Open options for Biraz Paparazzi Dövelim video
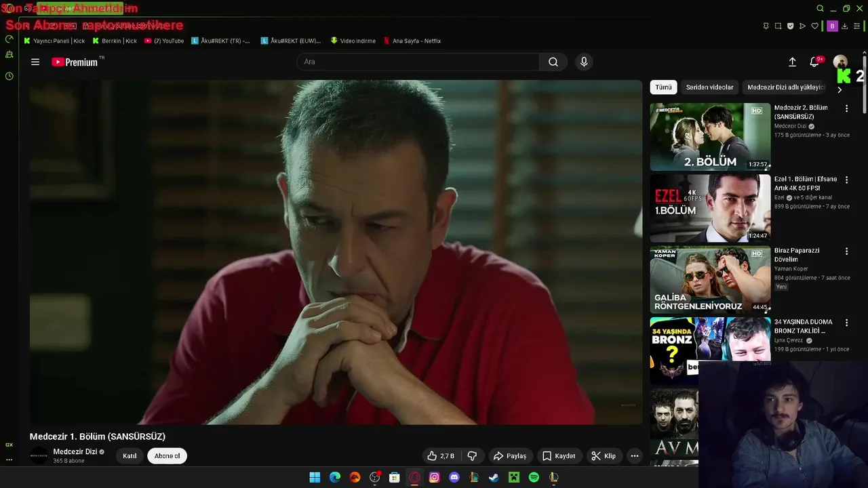 pyautogui.click(x=846, y=251)
